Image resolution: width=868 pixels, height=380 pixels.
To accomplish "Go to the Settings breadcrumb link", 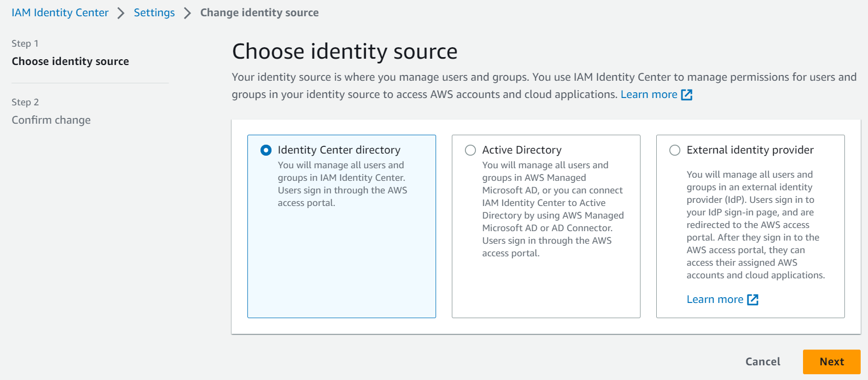I will 154,13.
